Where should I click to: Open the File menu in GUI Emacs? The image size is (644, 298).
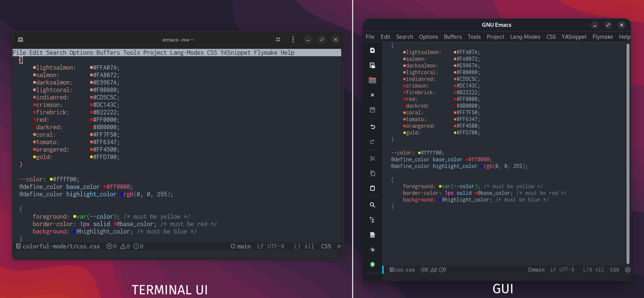click(370, 37)
